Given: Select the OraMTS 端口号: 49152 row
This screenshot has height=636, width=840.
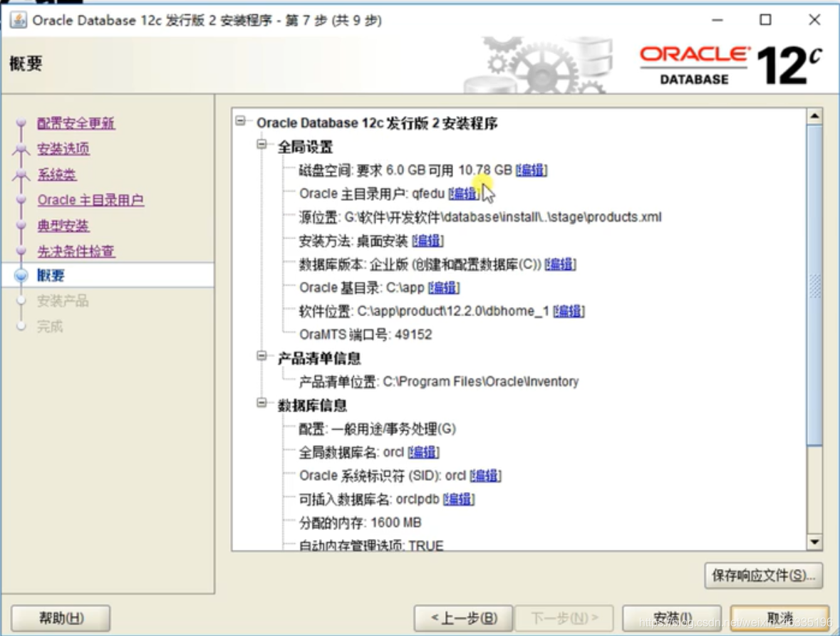Looking at the screenshot, I should pyautogui.click(x=365, y=335).
